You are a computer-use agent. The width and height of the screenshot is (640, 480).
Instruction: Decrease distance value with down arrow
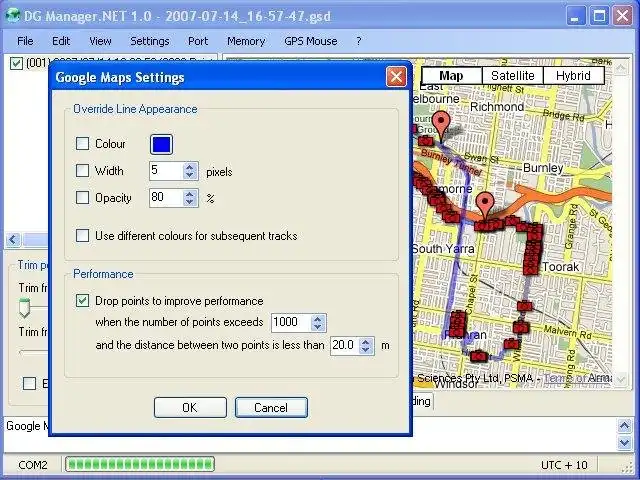point(366,349)
